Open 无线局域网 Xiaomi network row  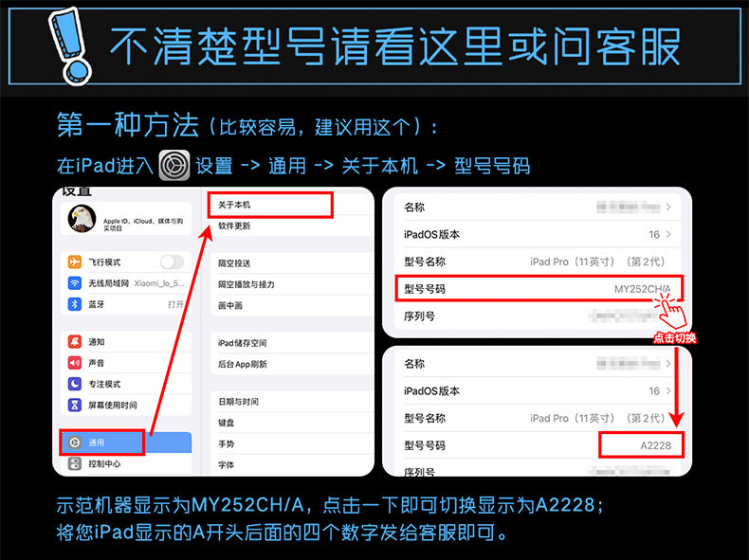126,283
